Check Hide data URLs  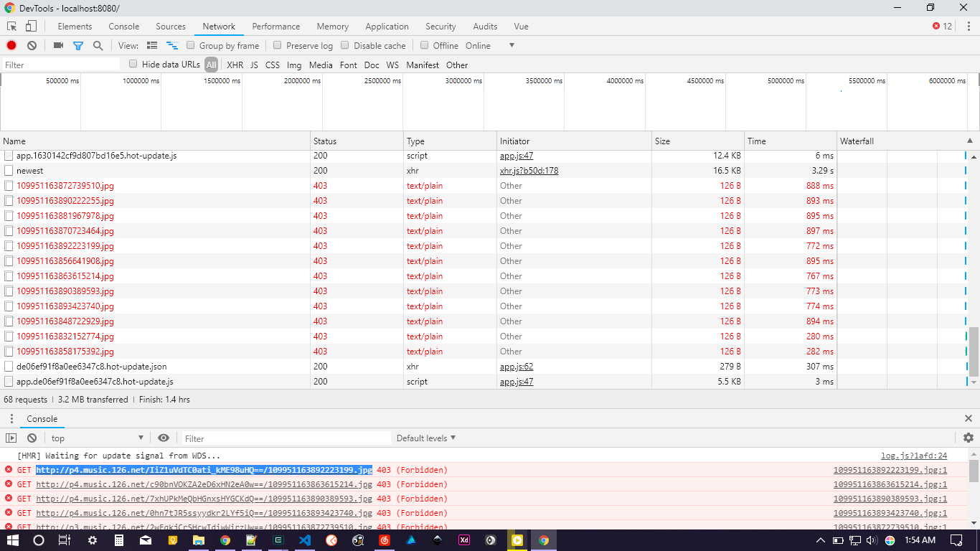coord(133,64)
